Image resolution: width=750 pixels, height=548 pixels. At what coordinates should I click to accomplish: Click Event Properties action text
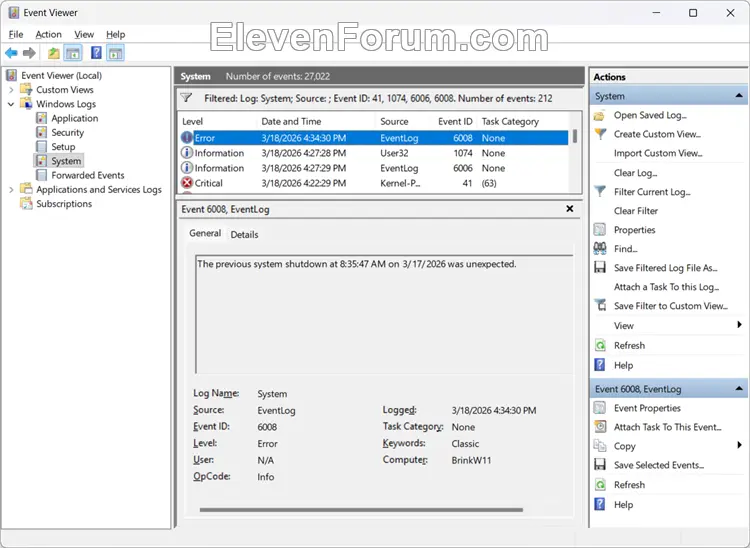(647, 408)
